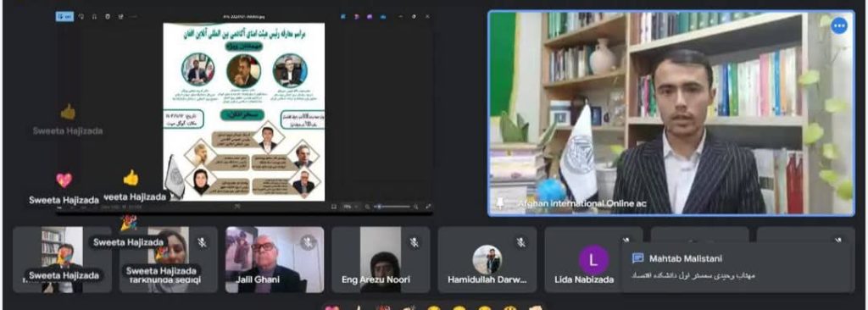Image resolution: width=868 pixels, height=310 pixels.
Task: Click the muted mic icon on Jalil Ghani's tile
Action: [308, 242]
